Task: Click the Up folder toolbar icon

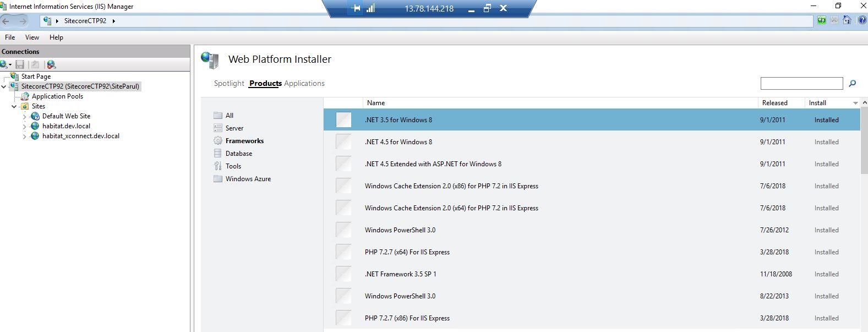Action: point(35,64)
